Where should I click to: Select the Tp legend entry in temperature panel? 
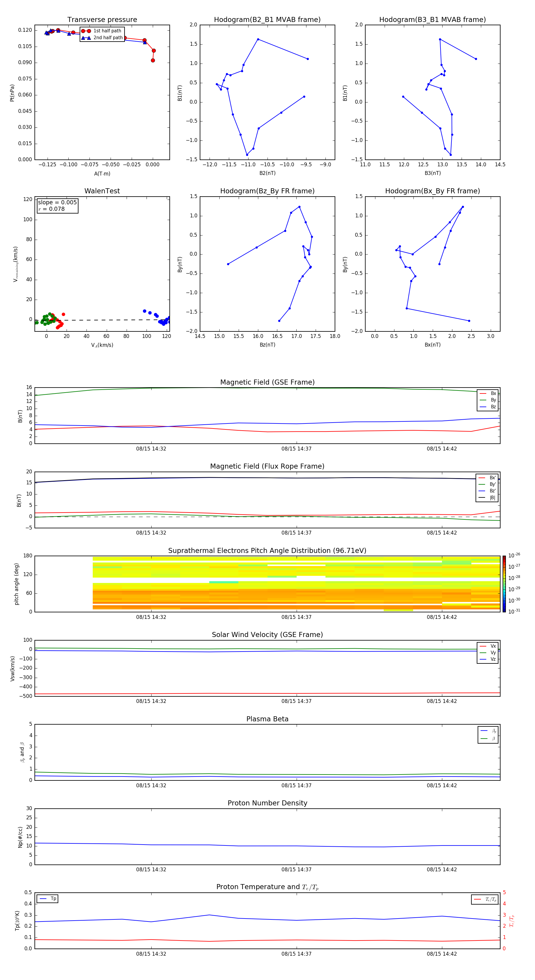pos(48,899)
